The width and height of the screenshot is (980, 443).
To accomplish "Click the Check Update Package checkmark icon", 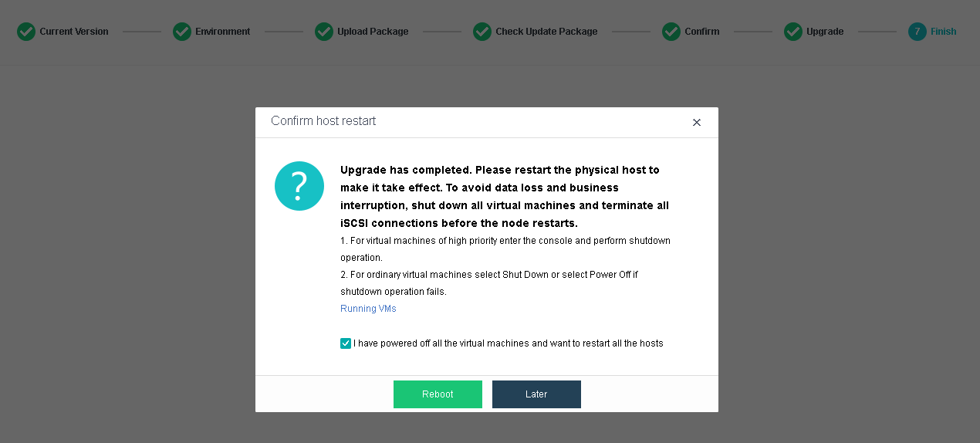I will coord(482,32).
